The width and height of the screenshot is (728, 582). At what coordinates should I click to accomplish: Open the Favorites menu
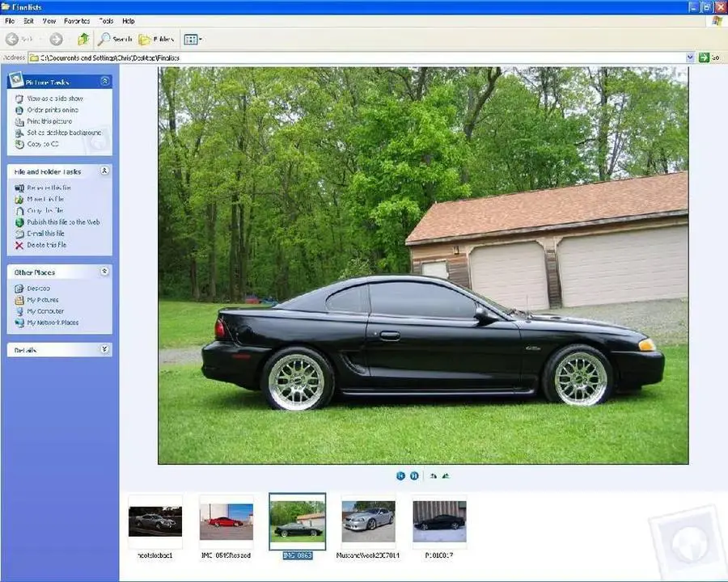[77, 21]
